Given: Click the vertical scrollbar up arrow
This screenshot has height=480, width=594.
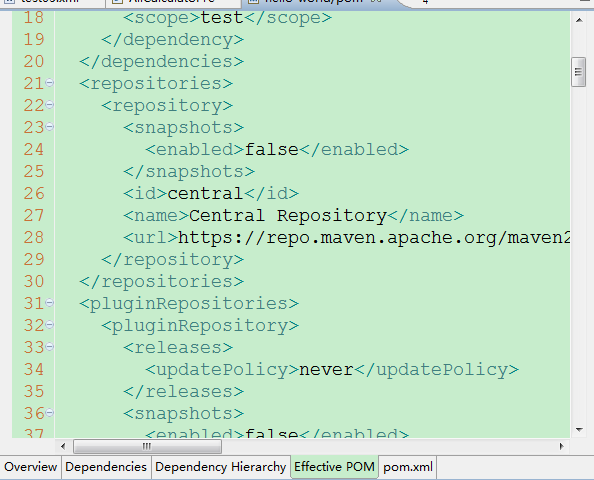Looking at the screenshot, I should 579,20.
